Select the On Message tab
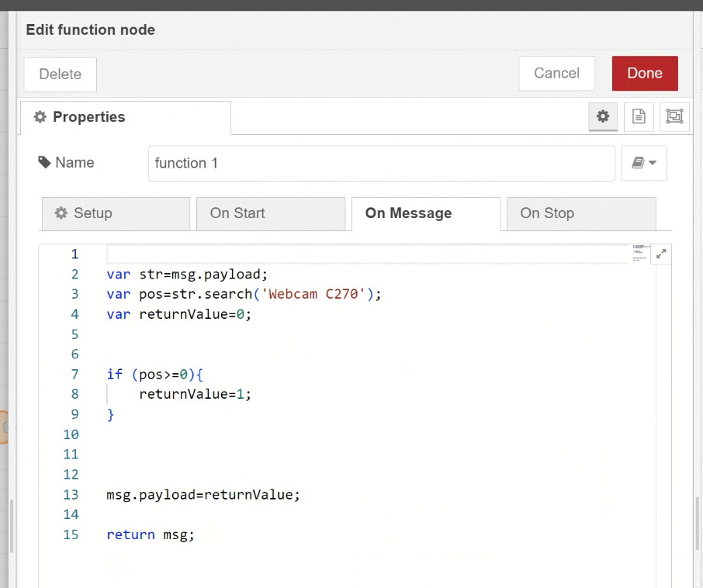 (426, 214)
